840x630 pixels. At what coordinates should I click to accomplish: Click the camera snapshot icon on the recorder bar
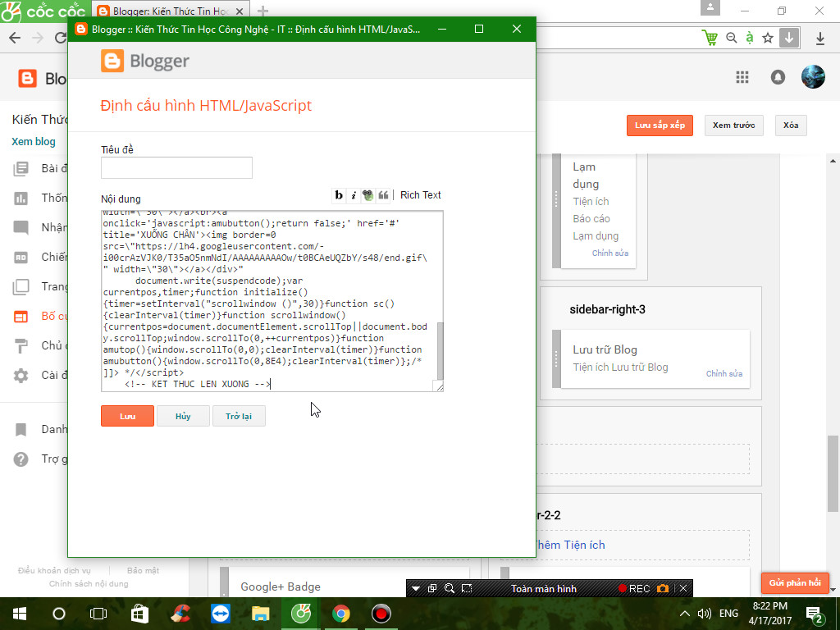click(663, 589)
